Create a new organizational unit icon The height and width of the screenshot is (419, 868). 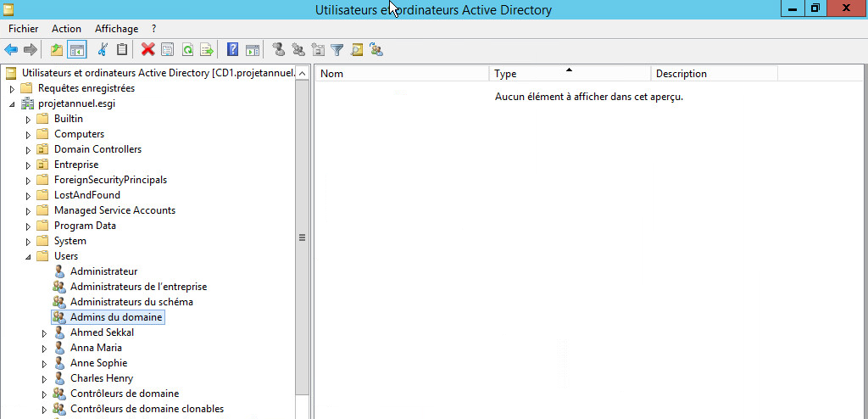318,50
